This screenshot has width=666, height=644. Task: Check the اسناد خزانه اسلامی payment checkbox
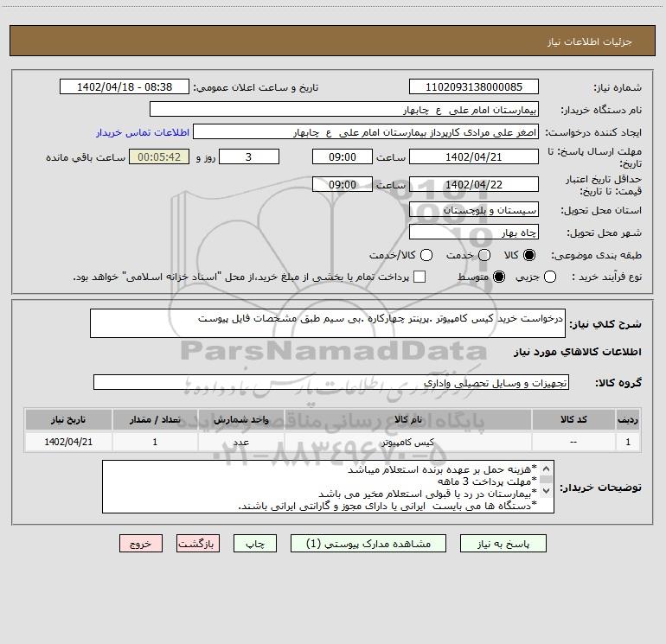coord(419,277)
